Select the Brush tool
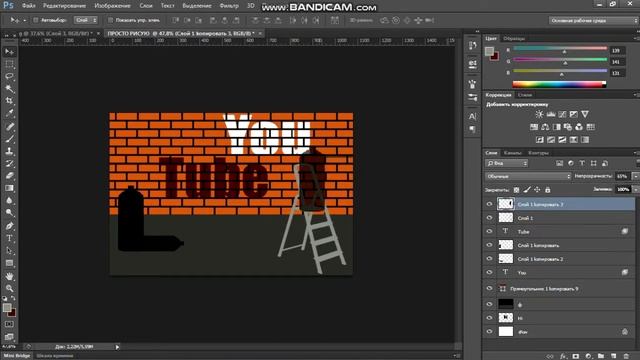Screen dimensions: 640x360 coord(9,139)
